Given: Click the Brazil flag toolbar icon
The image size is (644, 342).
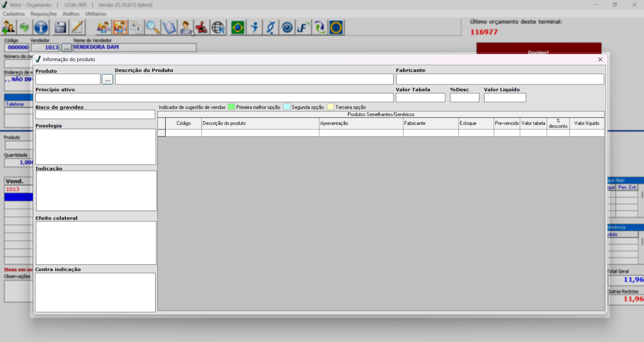Looking at the screenshot, I should click(238, 28).
